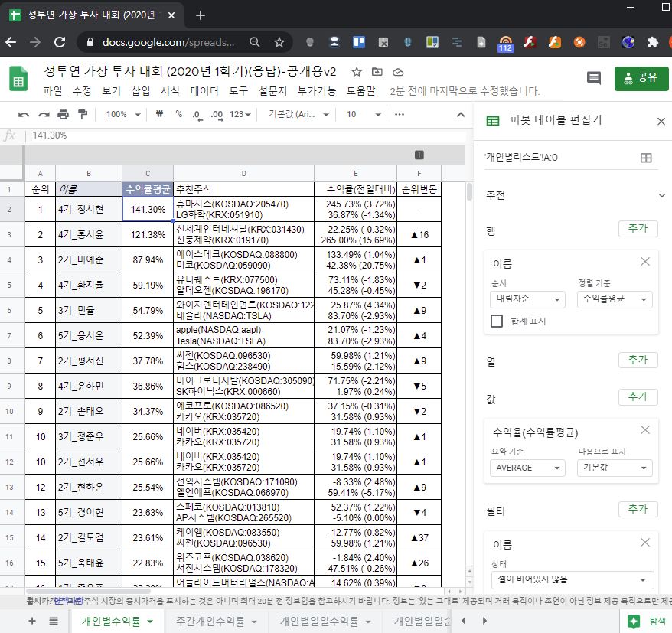This screenshot has width=672, height=633.
Task: Open 기본값 show-as dropdown
Action: click(x=615, y=468)
